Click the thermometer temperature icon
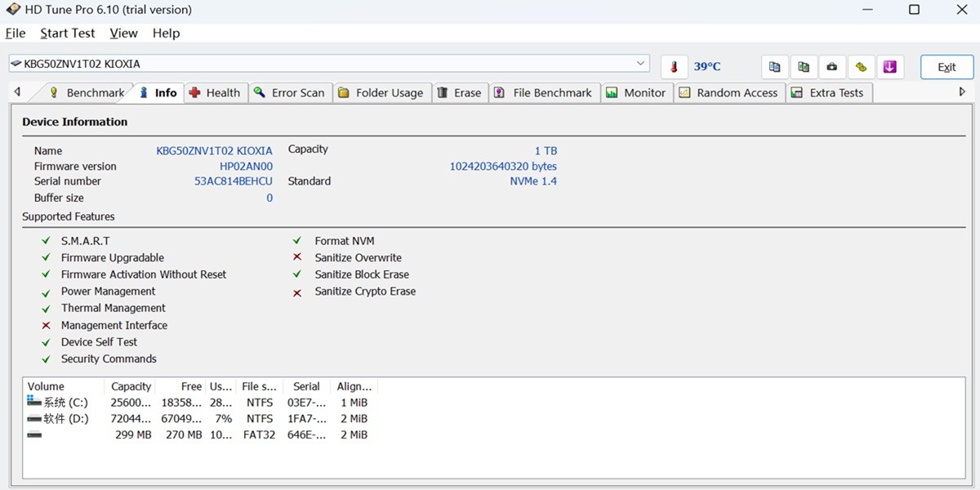The width and height of the screenshot is (980, 490). [x=675, y=67]
